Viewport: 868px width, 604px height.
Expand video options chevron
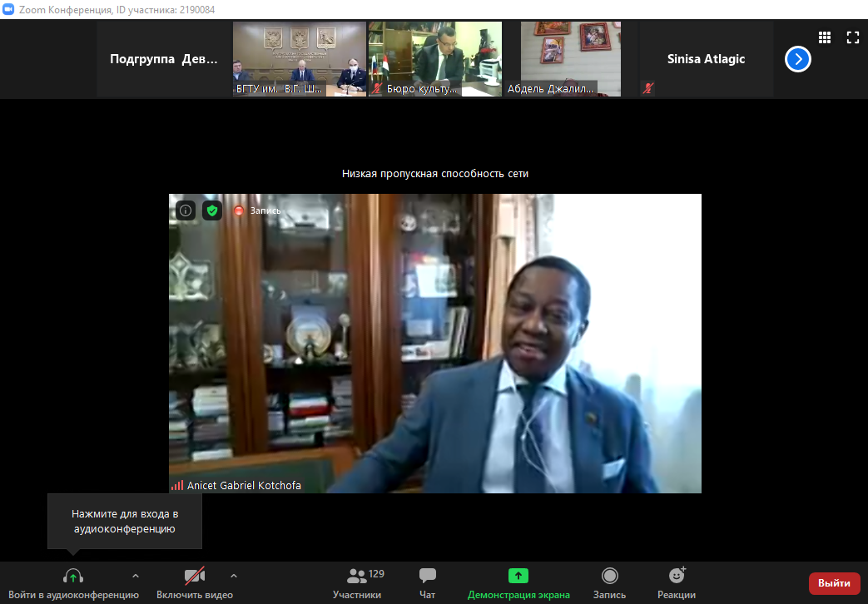pyautogui.click(x=234, y=576)
